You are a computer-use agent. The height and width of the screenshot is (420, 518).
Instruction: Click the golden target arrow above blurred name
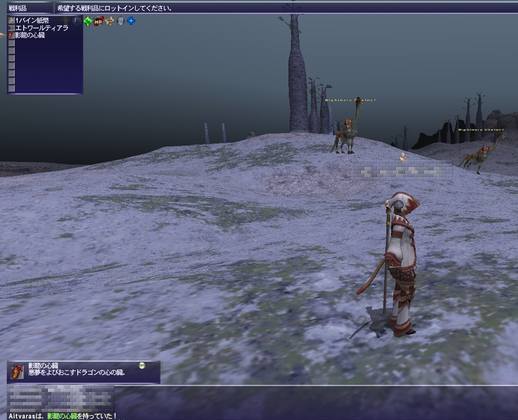pyautogui.click(x=403, y=157)
